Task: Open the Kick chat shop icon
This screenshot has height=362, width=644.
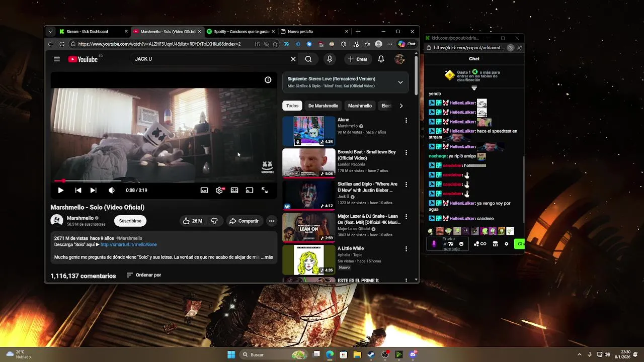Action: pos(495,244)
